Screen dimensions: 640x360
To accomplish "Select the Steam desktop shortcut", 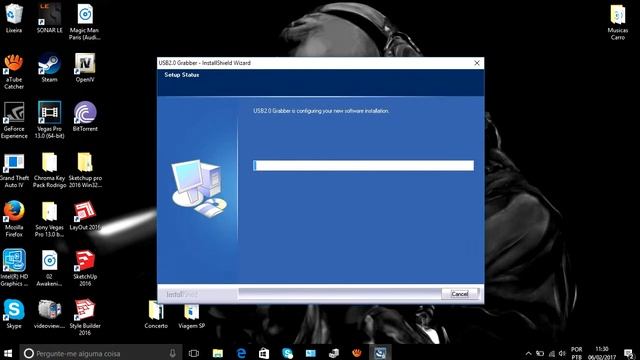I will pos(49,68).
